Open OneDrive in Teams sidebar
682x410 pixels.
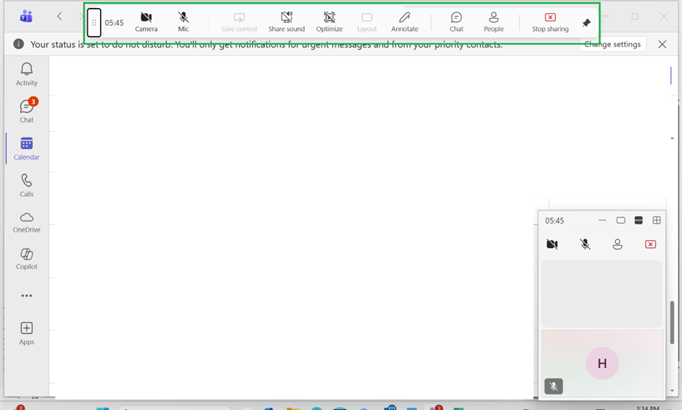[x=27, y=222]
